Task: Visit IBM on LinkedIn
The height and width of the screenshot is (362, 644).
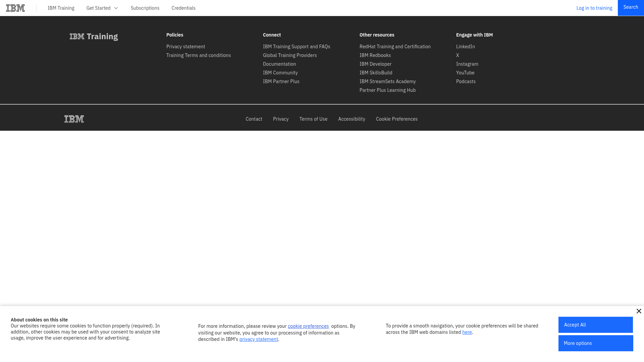Action: point(465,47)
